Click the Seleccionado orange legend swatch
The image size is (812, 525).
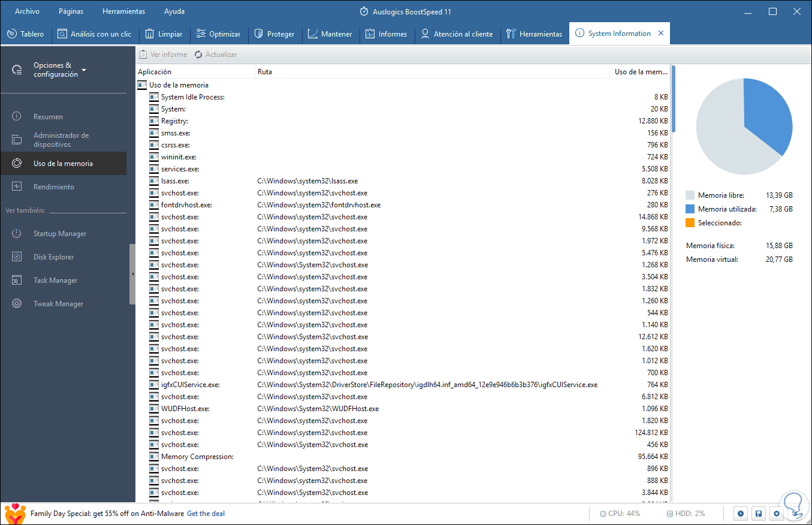pyautogui.click(x=690, y=223)
